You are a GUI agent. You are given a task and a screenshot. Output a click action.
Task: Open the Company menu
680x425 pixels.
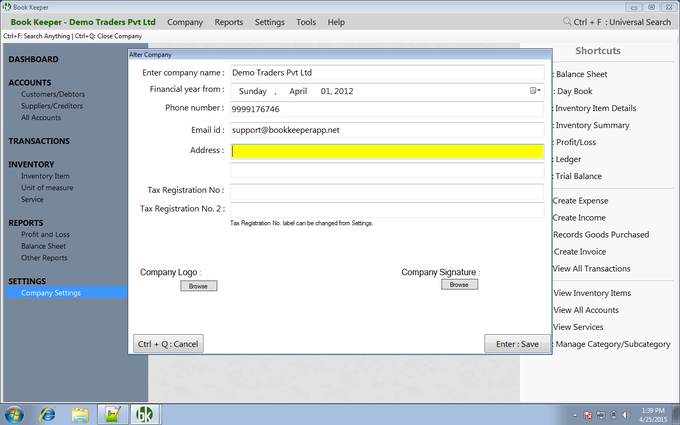[x=185, y=22]
